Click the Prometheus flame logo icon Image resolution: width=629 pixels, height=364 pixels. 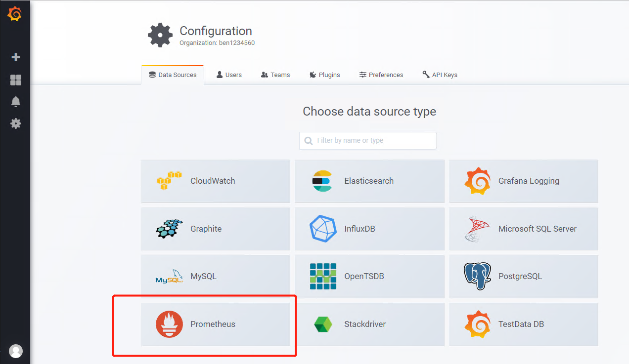(169, 324)
